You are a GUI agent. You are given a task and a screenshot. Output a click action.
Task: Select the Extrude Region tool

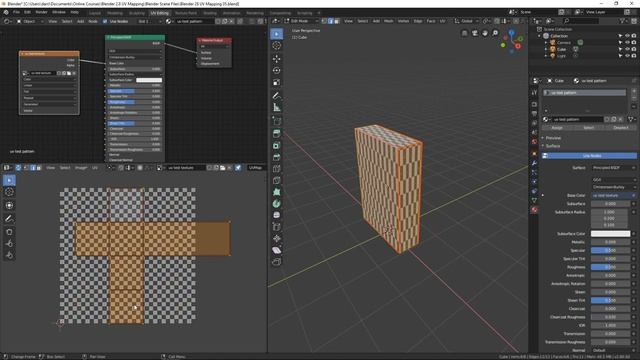coord(276,133)
